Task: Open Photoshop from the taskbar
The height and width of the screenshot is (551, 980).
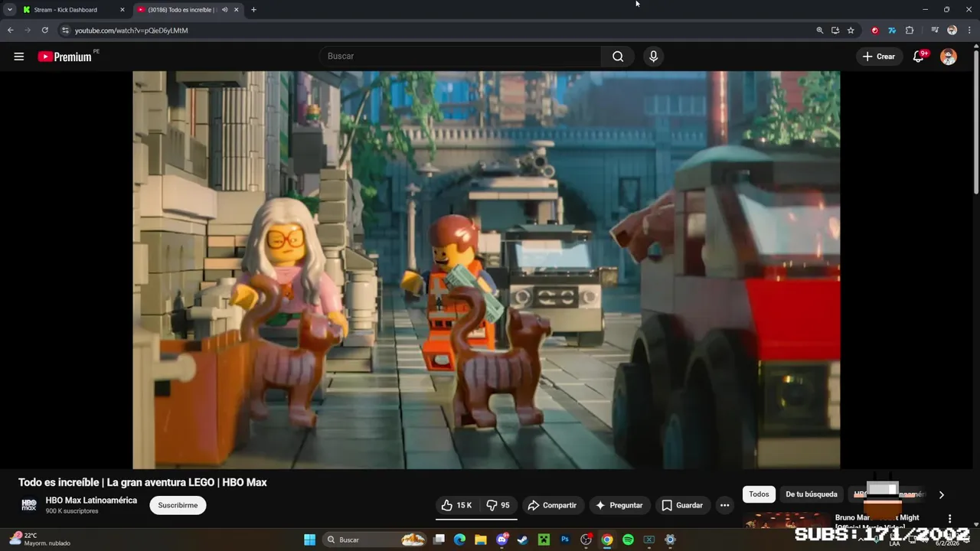Action: [565, 540]
